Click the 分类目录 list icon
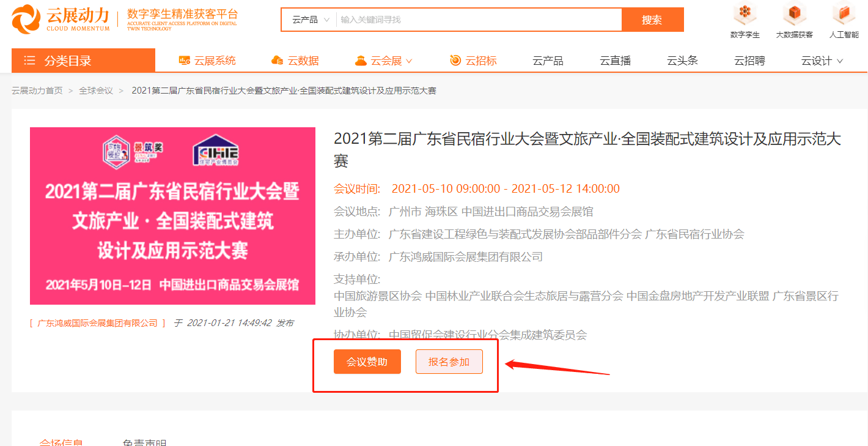The image size is (868, 446). tap(29, 60)
